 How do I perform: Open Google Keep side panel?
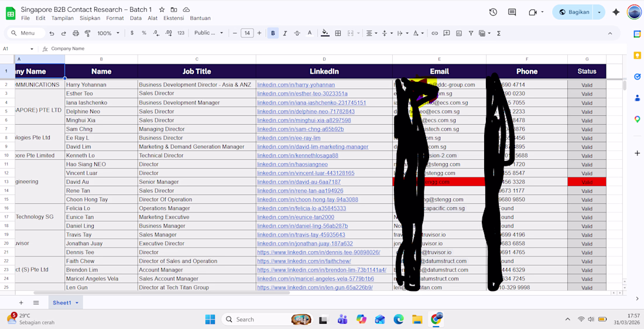(x=637, y=56)
